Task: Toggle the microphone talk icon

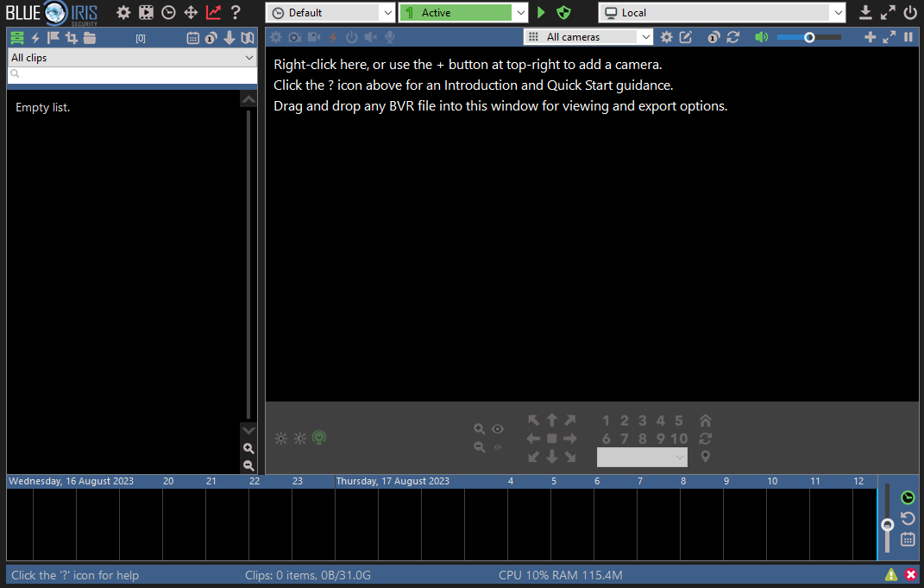Action: [389, 37]
